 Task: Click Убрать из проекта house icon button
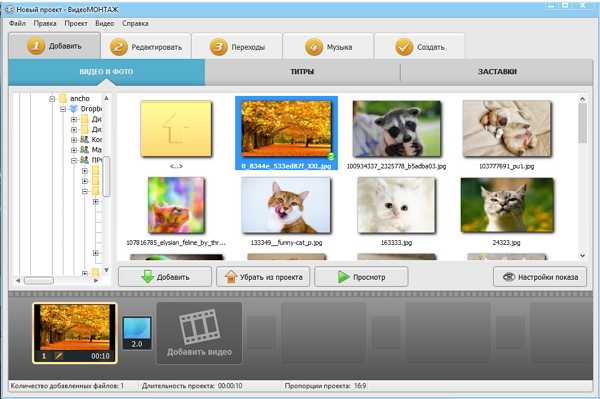tap(263, 277)
